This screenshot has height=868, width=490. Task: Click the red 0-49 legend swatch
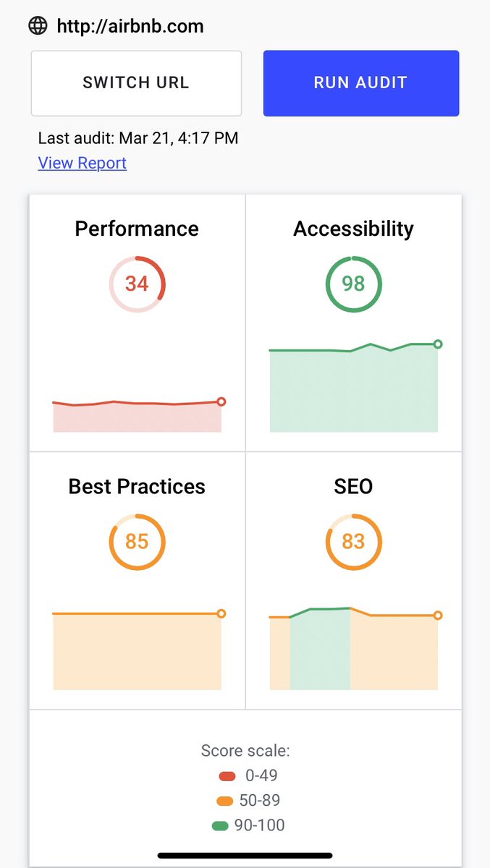[x=227, y=776]
